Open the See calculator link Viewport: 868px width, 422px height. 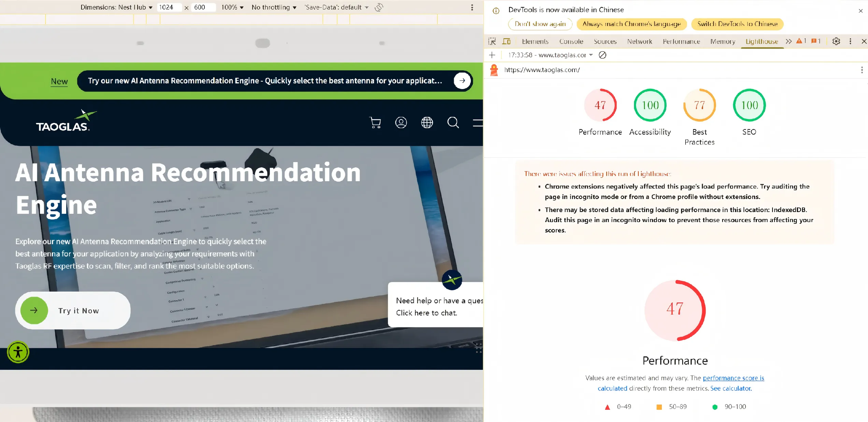(730, 388)
